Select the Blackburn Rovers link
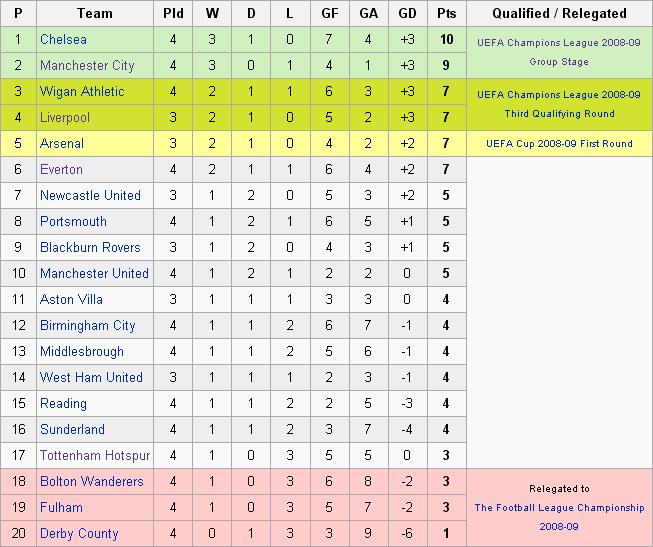This screenshot has height=547, width=653. point(90,247)
